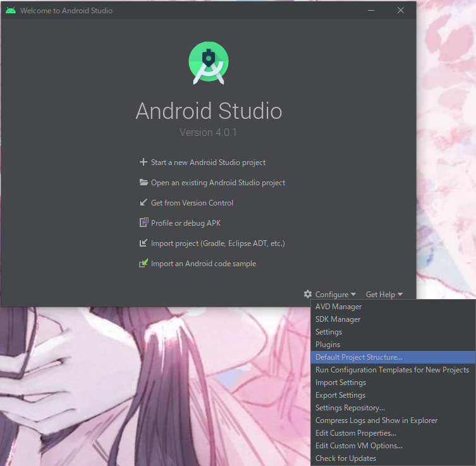Choose Get from Version Control
476x466 pixels.
[x=192, y=203]
